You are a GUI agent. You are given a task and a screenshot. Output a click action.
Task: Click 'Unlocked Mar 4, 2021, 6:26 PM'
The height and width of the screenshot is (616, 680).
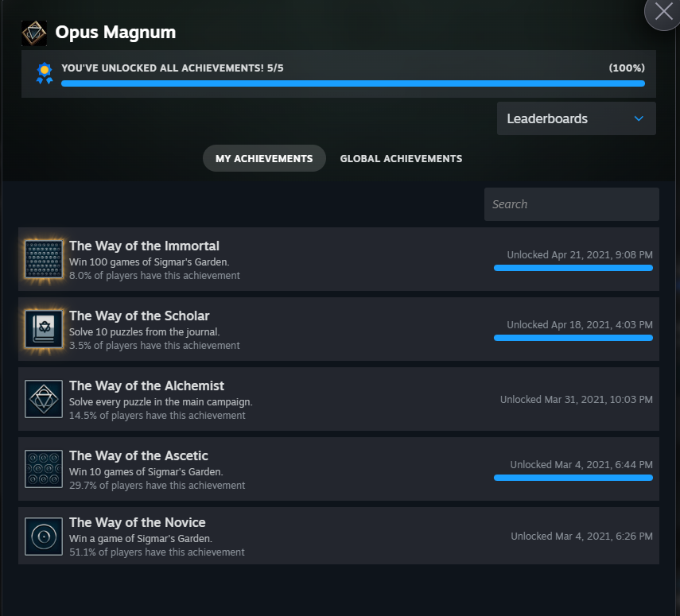[581, 537]
